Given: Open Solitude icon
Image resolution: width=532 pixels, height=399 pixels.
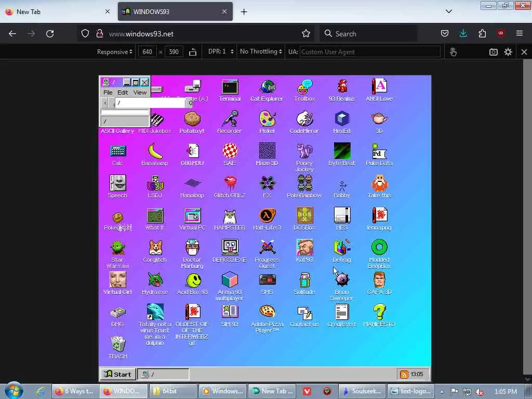Looking at the screenshot, I should point(304,284).
